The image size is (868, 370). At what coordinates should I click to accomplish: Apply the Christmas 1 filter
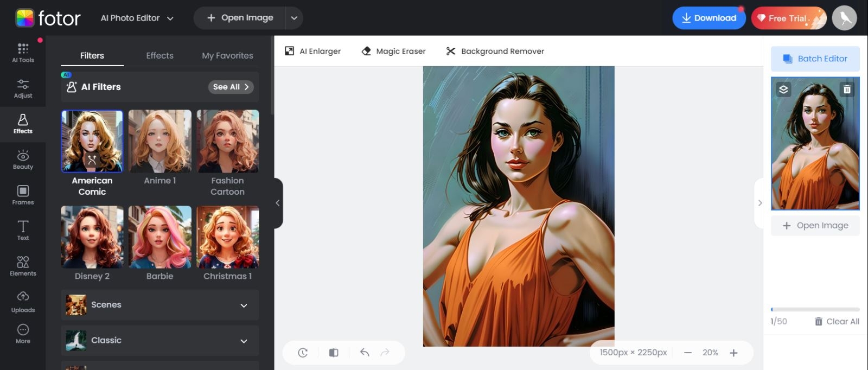click(228, 237)
